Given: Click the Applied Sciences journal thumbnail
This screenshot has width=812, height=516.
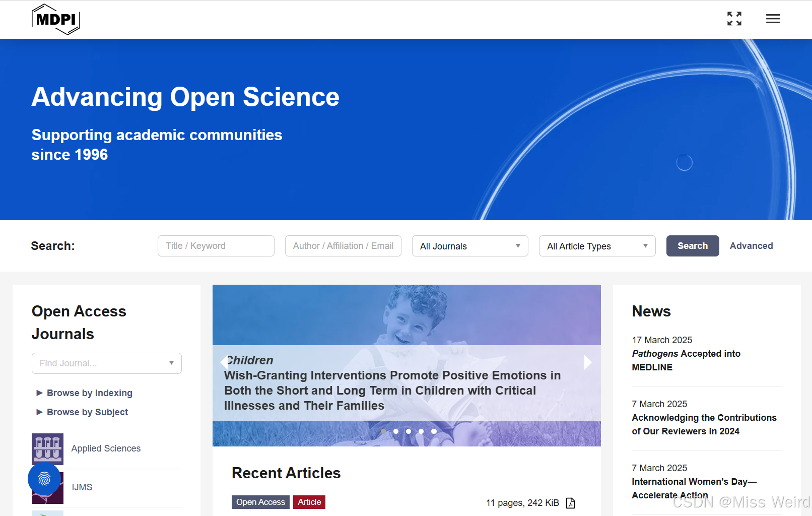Looking at the screenshot, I should click(x=47, y=448).
